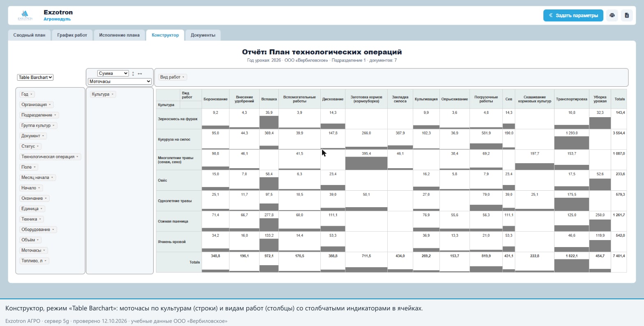644x326 pixels.
Task: Switch to Документы tab
Action: tap(203, 35)
